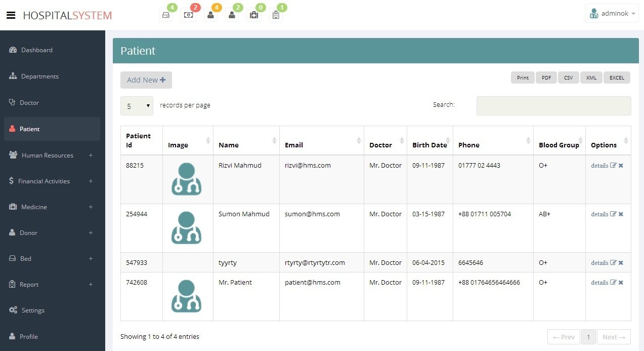Open the hospital building notifications icon
The height and width of the screenshot is (351, 644).
click(275, 15)
